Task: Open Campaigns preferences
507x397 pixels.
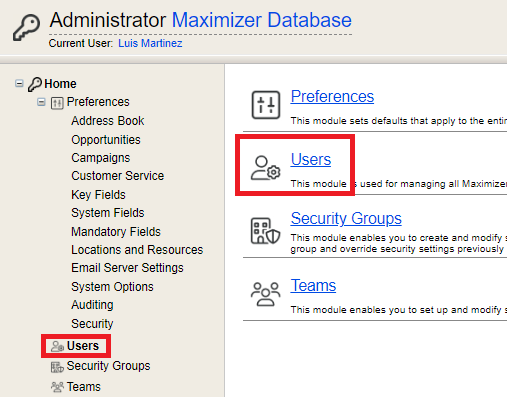Action: (x=101, y=158)
